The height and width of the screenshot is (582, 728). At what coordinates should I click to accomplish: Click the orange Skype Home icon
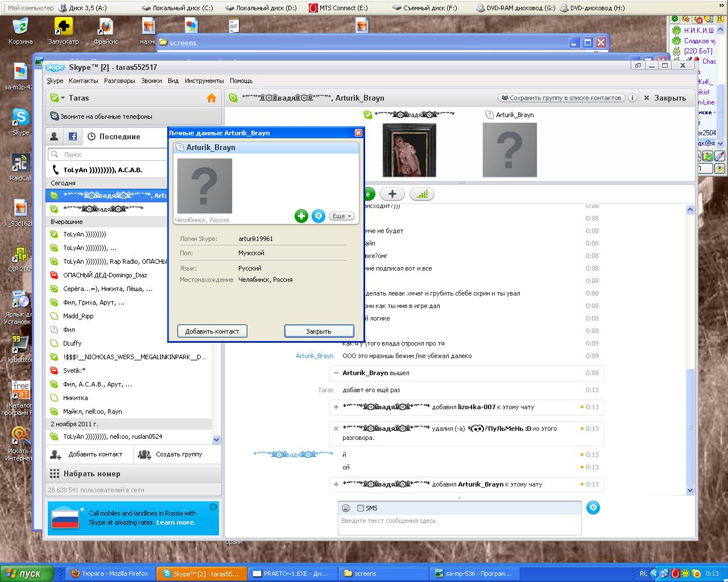(212, 98)
